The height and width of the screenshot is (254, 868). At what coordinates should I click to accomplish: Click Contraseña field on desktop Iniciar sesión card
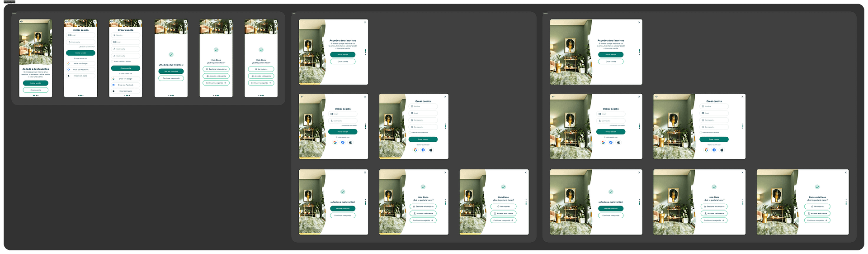click(611, 121)
